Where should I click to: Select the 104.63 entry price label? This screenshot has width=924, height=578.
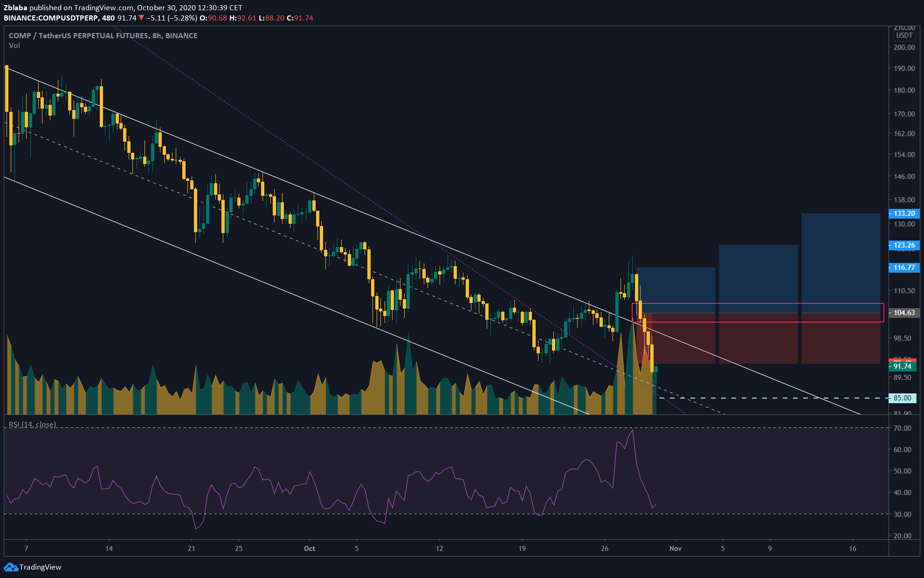pos(904,313)
